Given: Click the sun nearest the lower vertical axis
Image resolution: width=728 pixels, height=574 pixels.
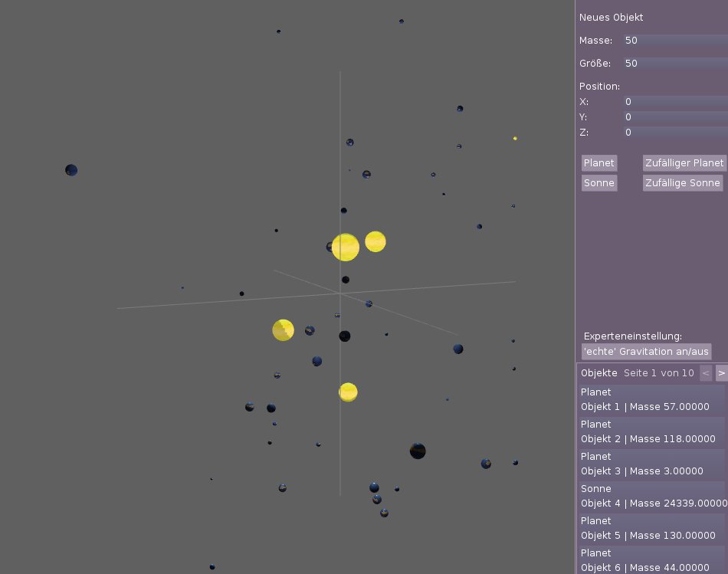Looking at the screenshot, I should [x=348, y=392].
